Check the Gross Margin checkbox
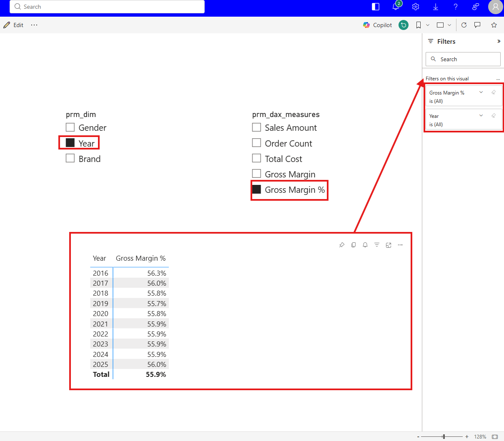Screen dimensions: 504x441 click(256, 174)
